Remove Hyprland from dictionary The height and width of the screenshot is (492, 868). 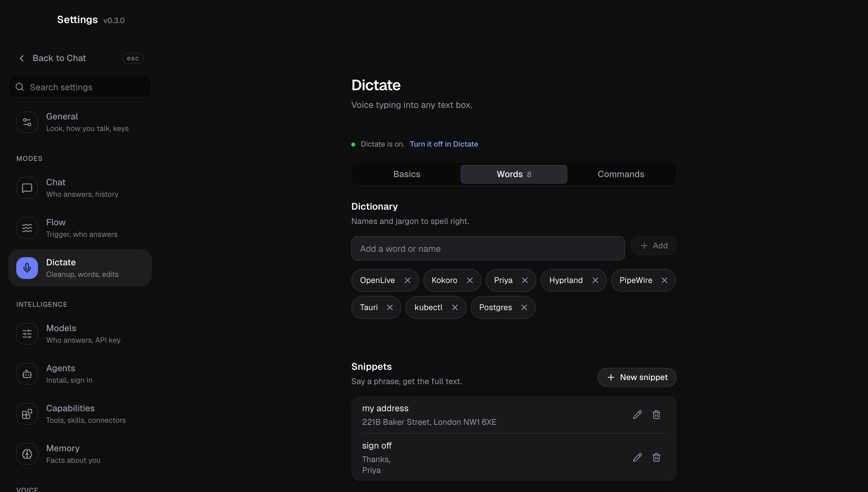click(595, 280)
